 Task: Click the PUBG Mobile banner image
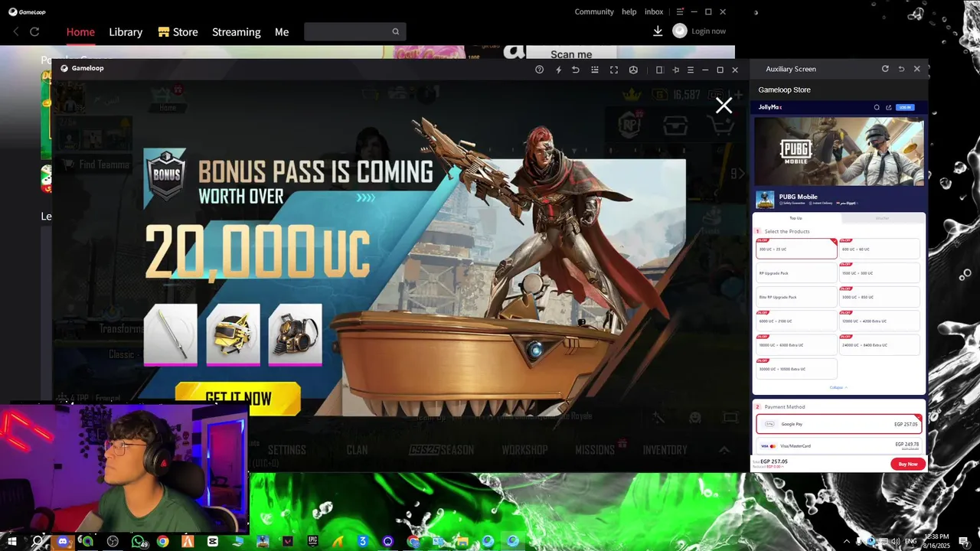(839, 151)
